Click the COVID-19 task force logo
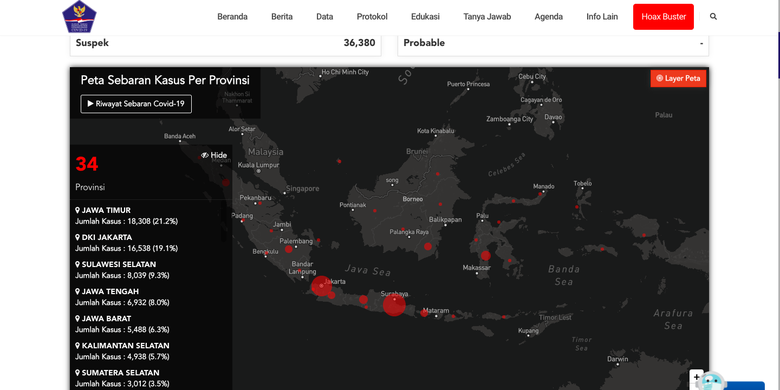The width and height of the screenshot is (780, 390). [79, 16]
